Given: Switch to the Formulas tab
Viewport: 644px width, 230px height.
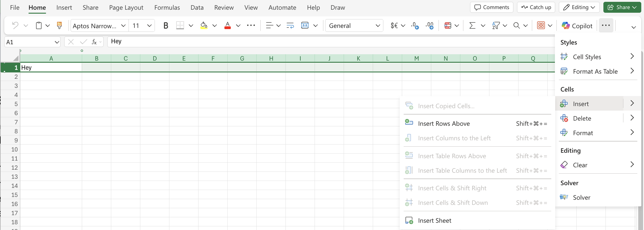Looking at the screenshot, I should point(167,7).
